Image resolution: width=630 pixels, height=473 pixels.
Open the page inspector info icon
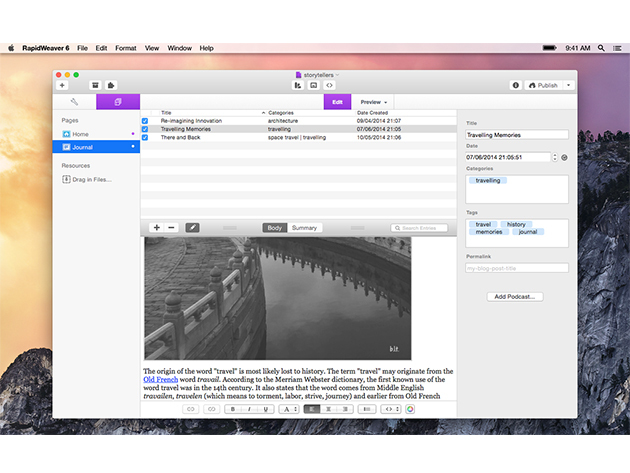tap(516, 85)
